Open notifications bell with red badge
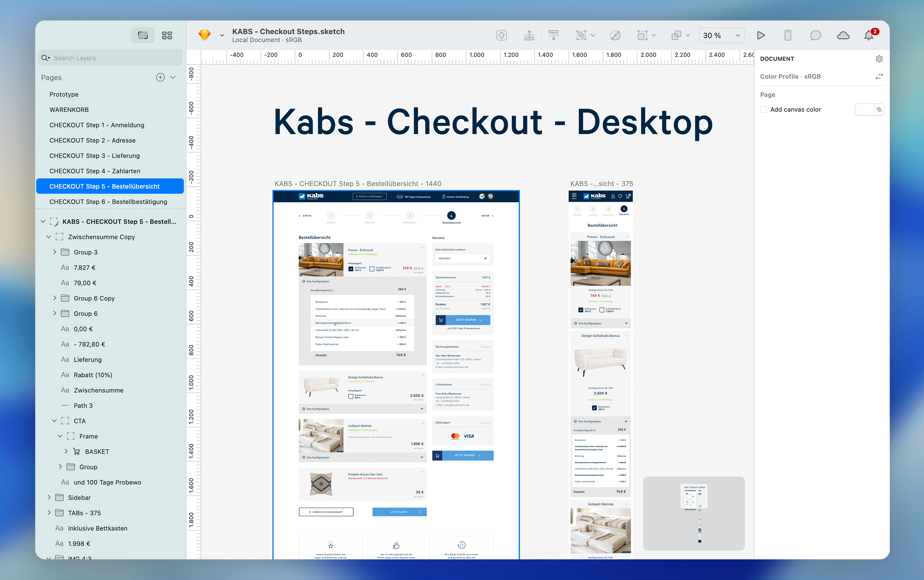The height and width of the screenshot is (580, 924). pos(869,35)
